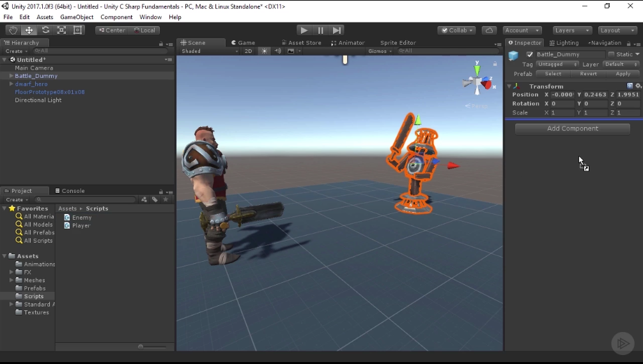Lock the Inspector panel
The width and height of the screenshot is (643, 364).
tap(628, 43)
